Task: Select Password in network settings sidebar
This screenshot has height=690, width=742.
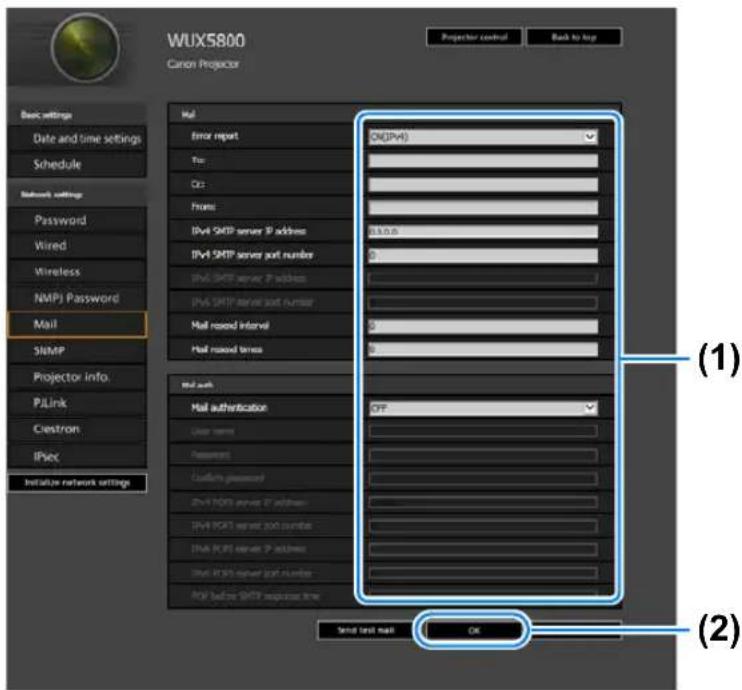Action: tap(77, 220)
